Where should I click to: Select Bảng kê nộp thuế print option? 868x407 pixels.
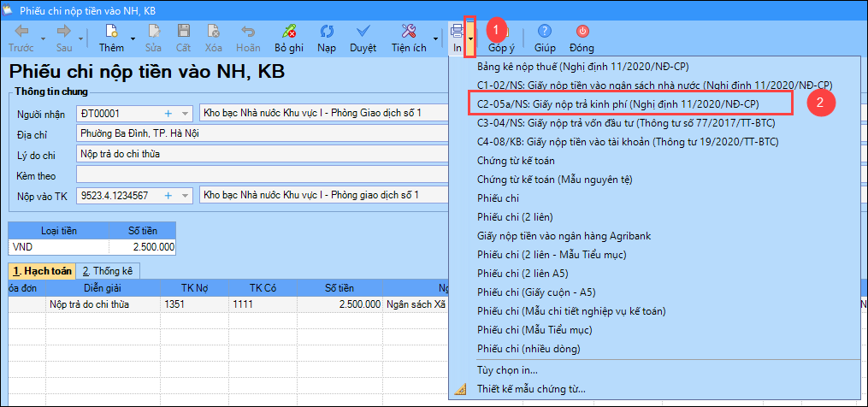point(582,67)
